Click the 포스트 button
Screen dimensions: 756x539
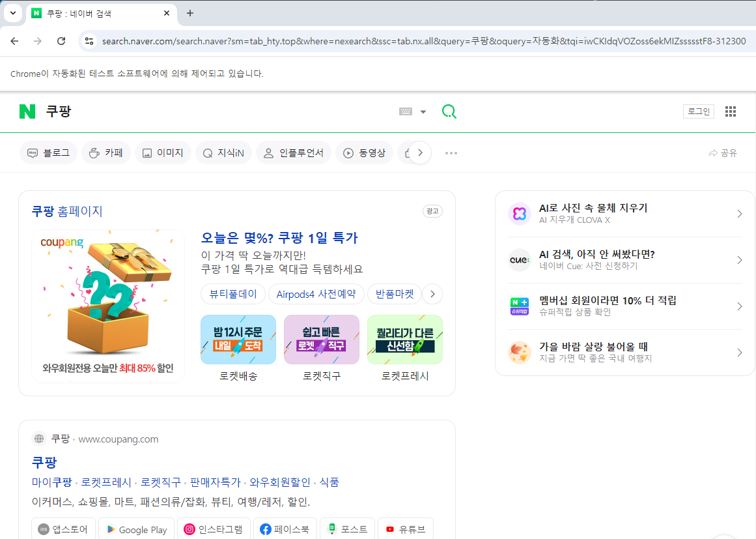pyautogui.click(x=347, y=529)
